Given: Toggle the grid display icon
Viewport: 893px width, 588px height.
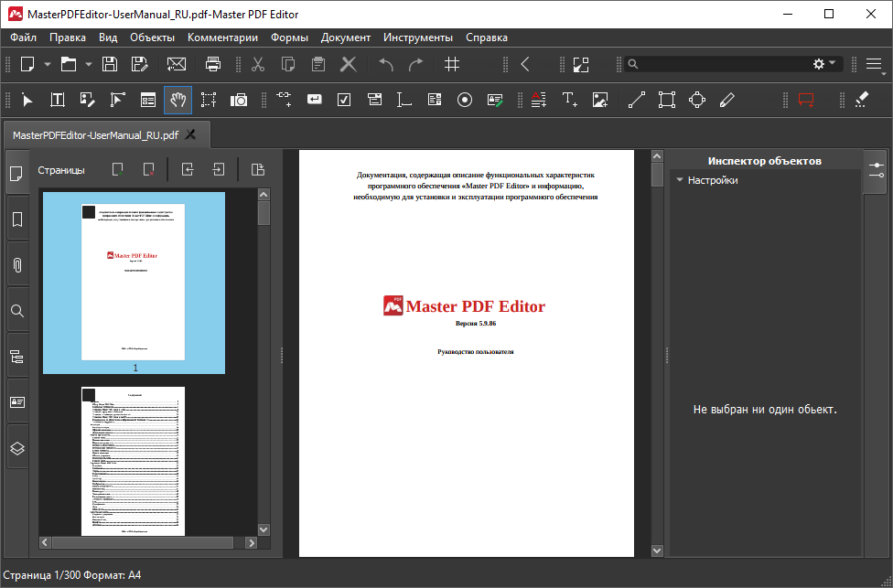Looking at the screenshot, I should [452, 64].
